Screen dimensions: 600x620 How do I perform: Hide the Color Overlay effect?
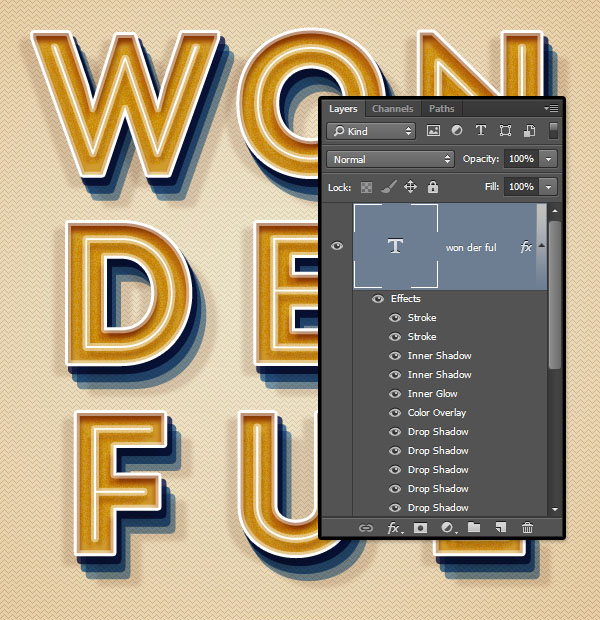(394, 413)
